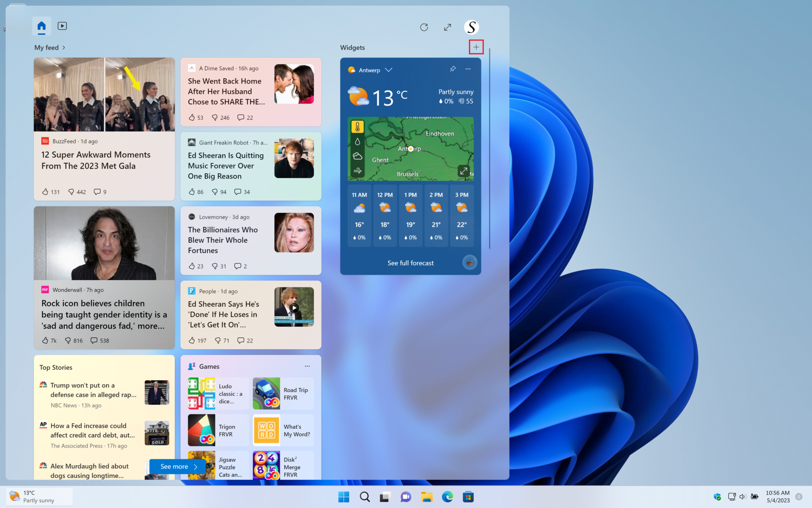Open Microsoft Store from the taskbar
812x508 pixels.
pos(468,496)
